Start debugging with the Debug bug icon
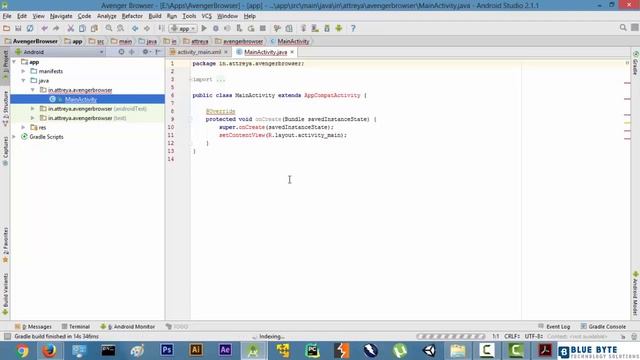This screenshot has width=640, height=360. (x=216, y=28)
